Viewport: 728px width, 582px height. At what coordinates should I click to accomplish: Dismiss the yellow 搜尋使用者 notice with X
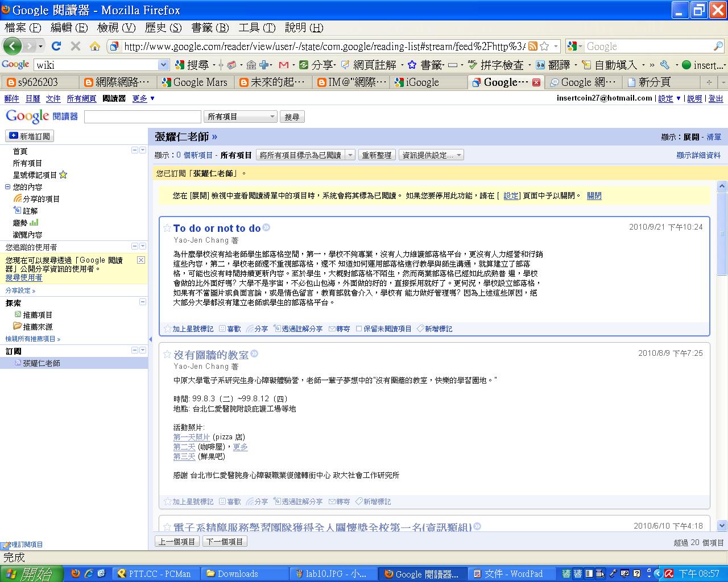click(x=141, y=260)
